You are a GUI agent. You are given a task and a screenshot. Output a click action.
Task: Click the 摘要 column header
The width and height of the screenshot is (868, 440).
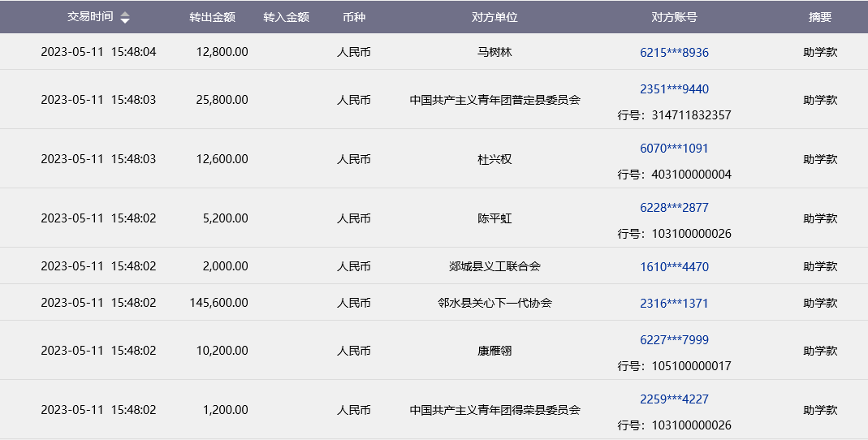(820, 17)
